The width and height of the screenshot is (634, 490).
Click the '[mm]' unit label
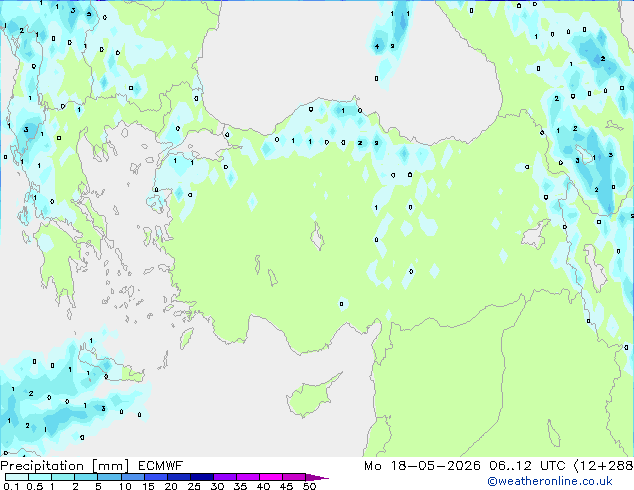111,466
